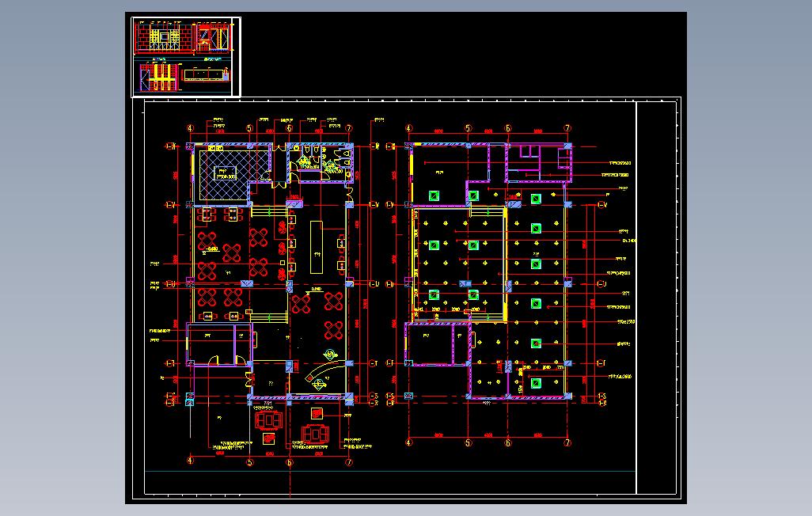Select grid bubble 4 below the right ceiling plan

[x=409, y=442]
